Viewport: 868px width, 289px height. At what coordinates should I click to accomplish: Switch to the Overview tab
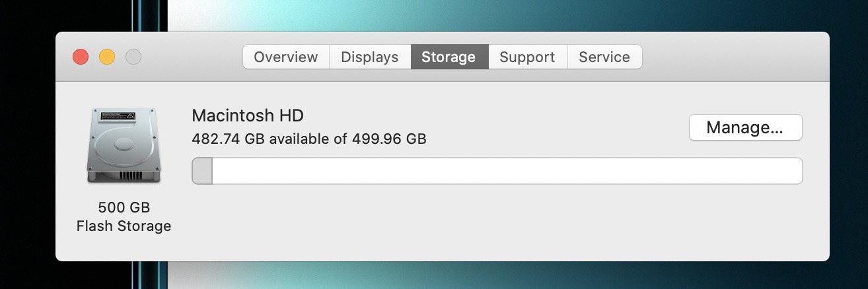point(286,57)
